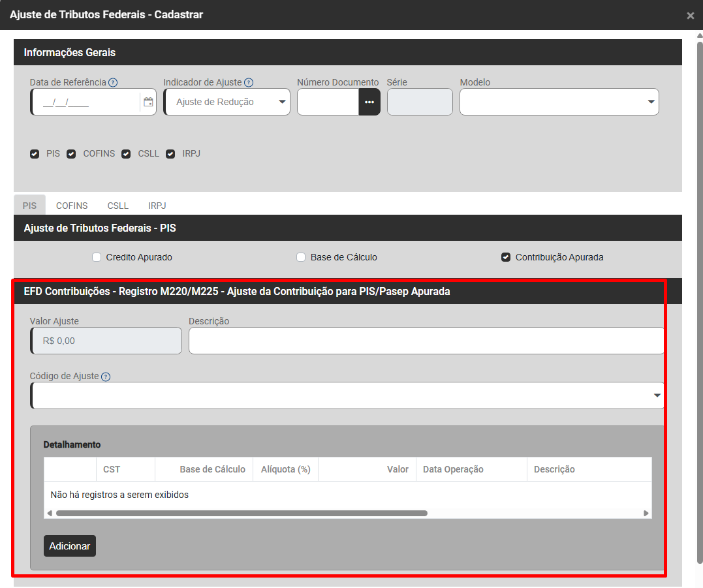Open document search via ellipsis button
The width and height of the screenshot is (703, 588).
(369, 102)
